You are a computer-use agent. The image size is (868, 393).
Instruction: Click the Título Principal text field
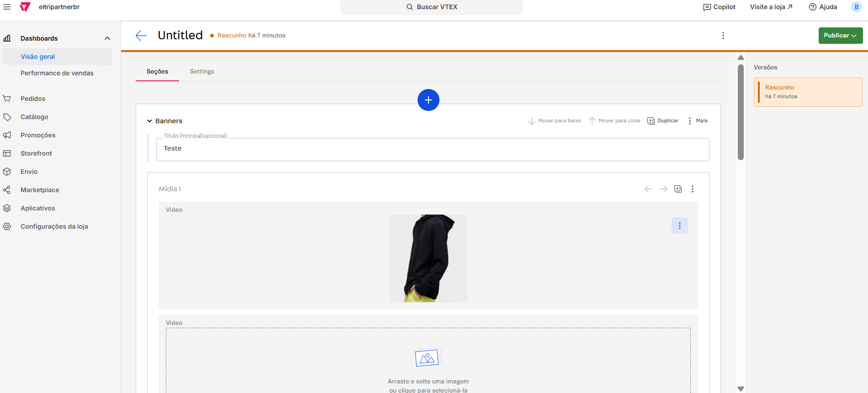pyautogui.click(x=432, y=149)
